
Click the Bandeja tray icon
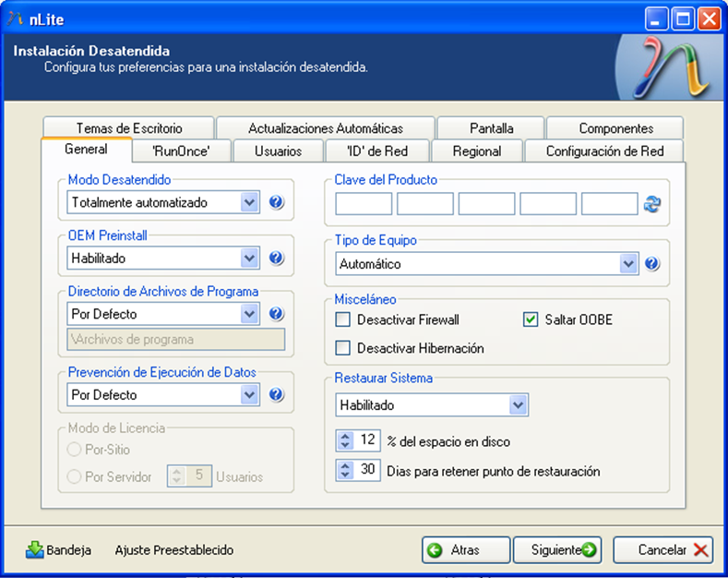coord(34,549)
